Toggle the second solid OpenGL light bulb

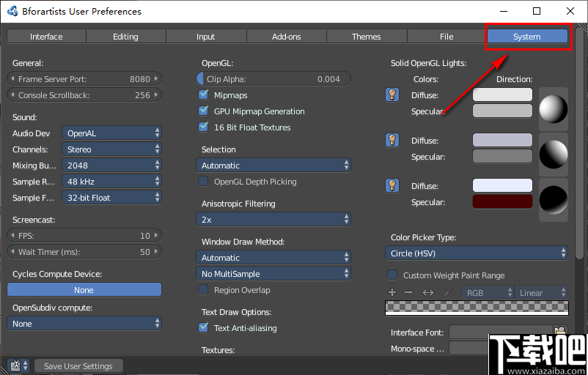click(x=392, y=140)
